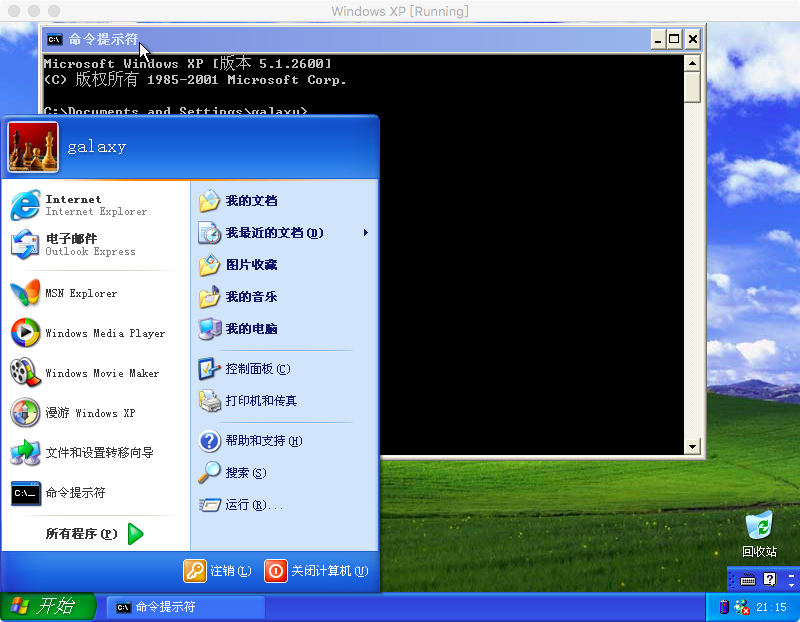Open Windows Movie Maker icon

[25, 372]
